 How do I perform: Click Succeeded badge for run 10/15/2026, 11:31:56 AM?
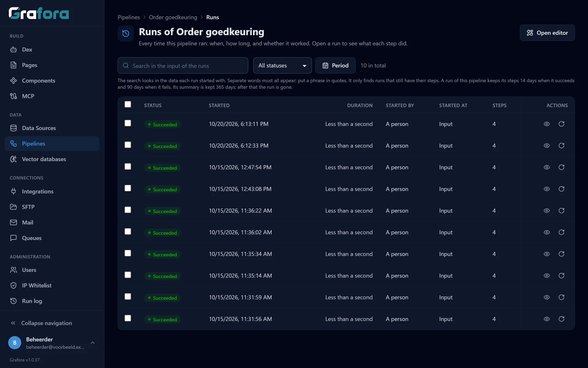[x=162, y=320]
